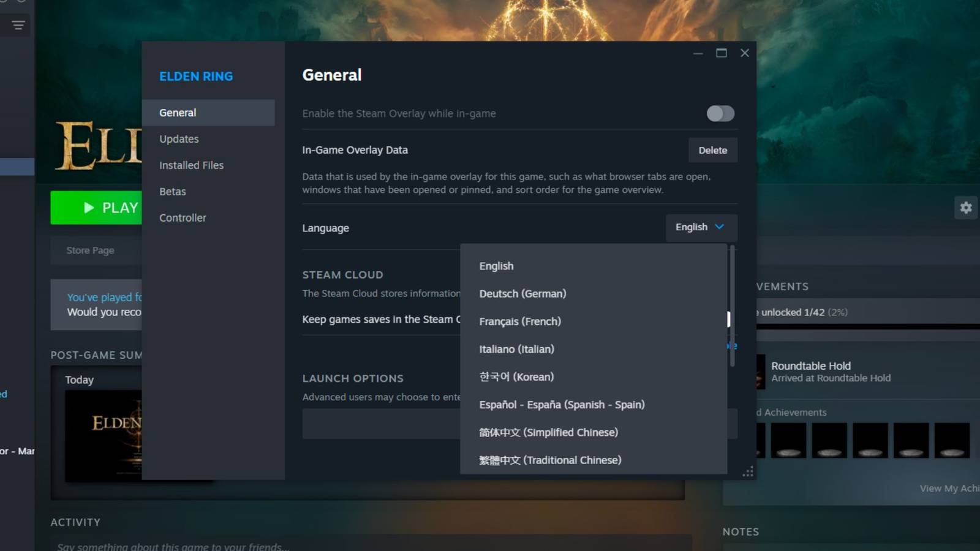Click the green Play triangle icon
This screenshot has width=980, height=551.
pos(89,208)
